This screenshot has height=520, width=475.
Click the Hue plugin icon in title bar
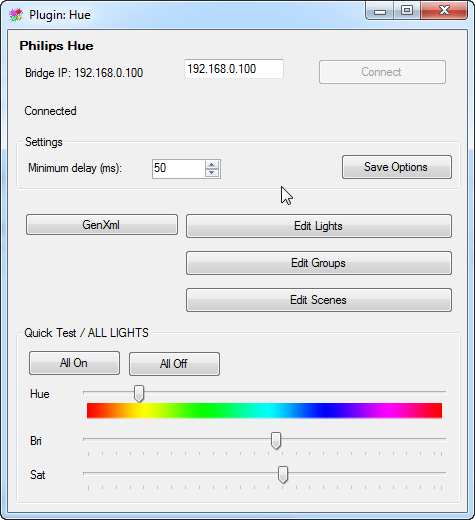coord(16,15)
